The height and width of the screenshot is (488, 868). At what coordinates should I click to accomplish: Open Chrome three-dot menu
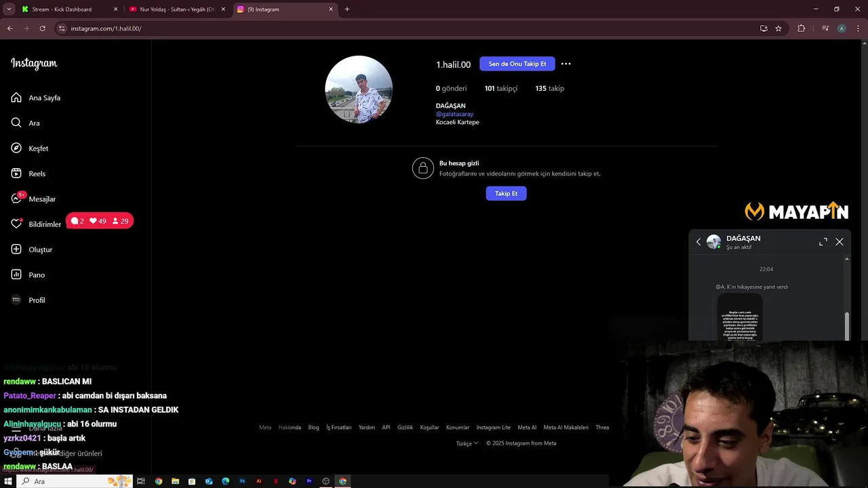[858, 28]
